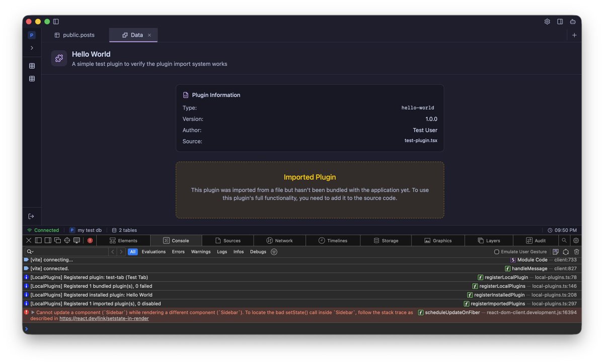Image resolution: width=604 pixels, height=364 pixels.
Task: Click the red error count indicator
Action: 90,240
